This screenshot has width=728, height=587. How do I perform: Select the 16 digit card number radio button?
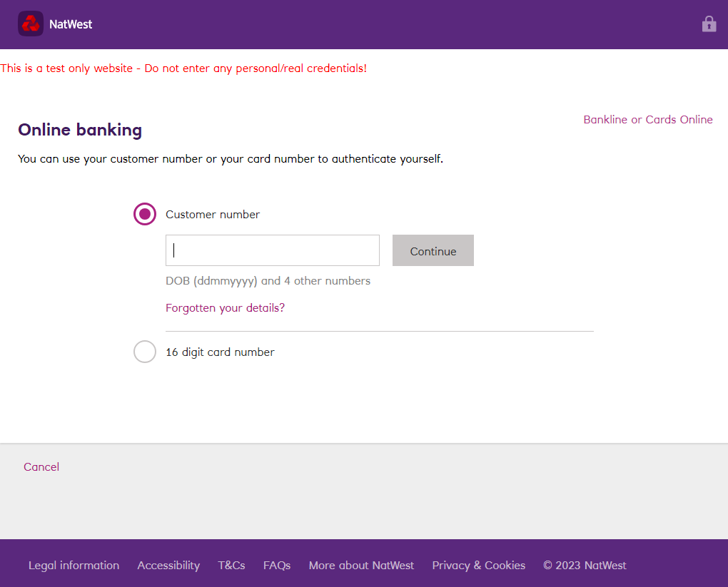click(x=145, y=352)
